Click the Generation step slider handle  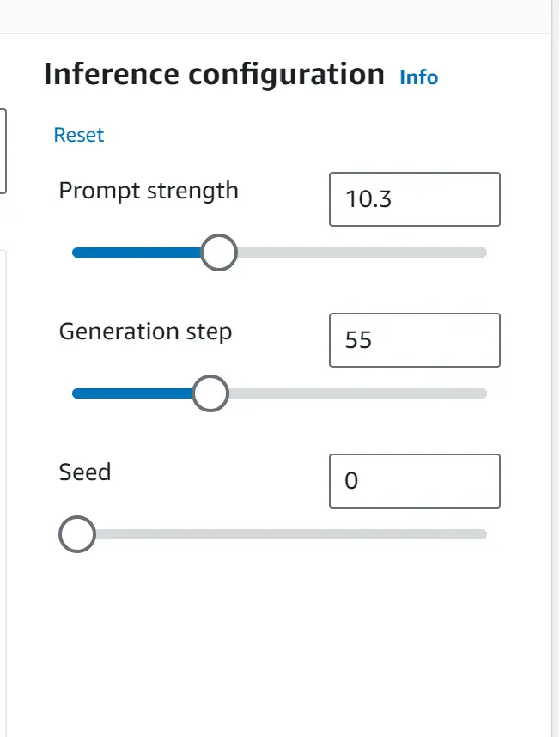[210, 393]
